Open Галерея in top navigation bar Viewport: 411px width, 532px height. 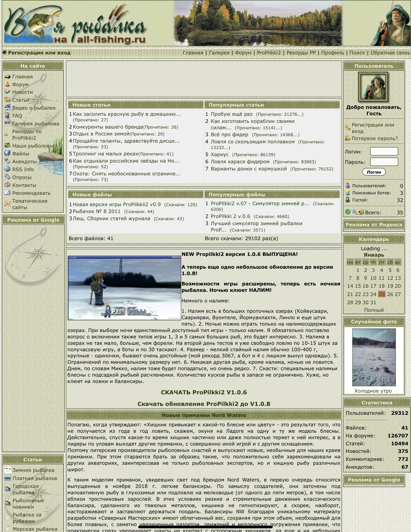[219, 53]
